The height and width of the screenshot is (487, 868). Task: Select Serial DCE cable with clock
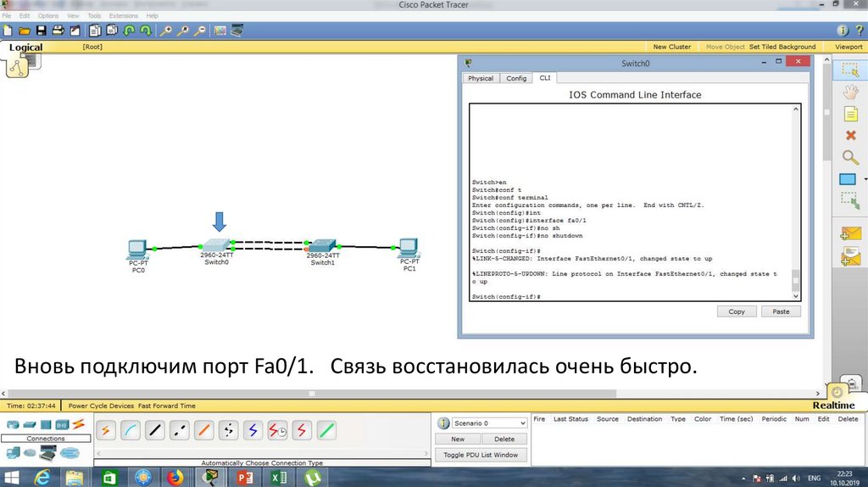[x=277, y=430]
